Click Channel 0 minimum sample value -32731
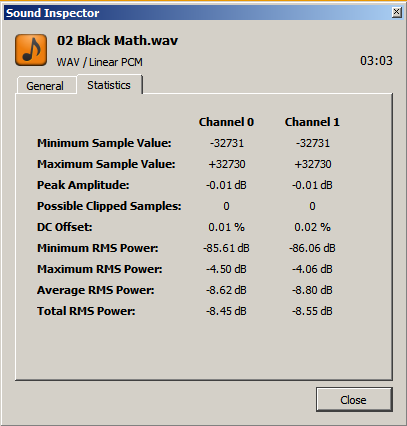 point(227,143)
